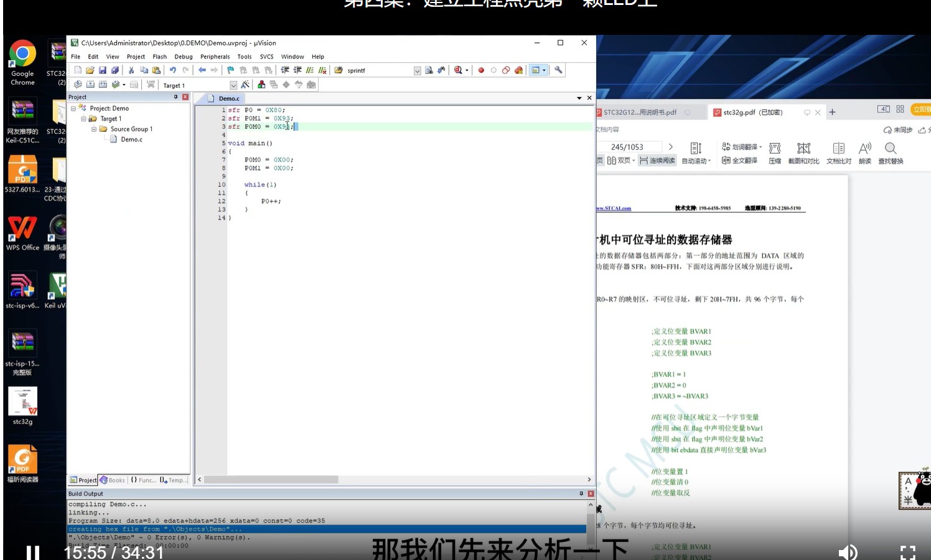This screenshot has width=931, height=560.
Task: Click the Save All icon
Action: coord(115,70)
